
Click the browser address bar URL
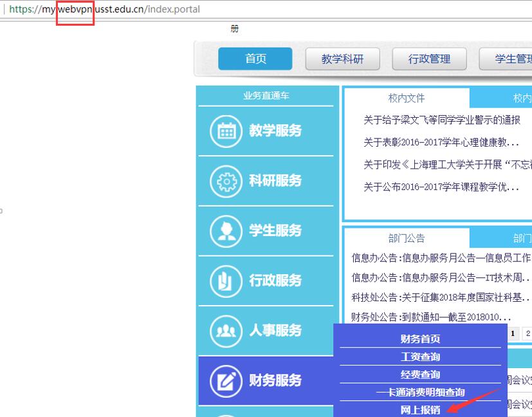tap(129, 10)
